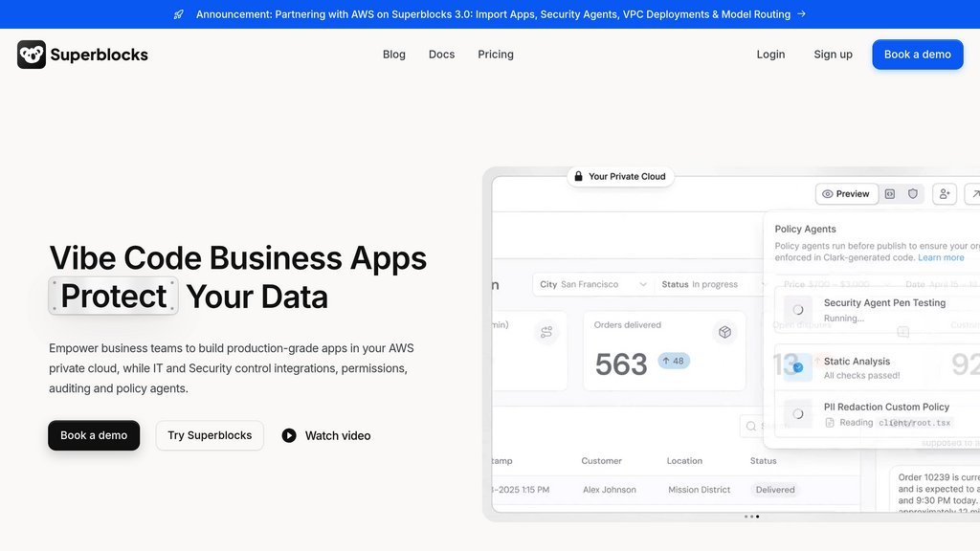980x551 pixels.
Task: Click PII Redaction Custom Policy spinner icon
Action: [798, 413]
